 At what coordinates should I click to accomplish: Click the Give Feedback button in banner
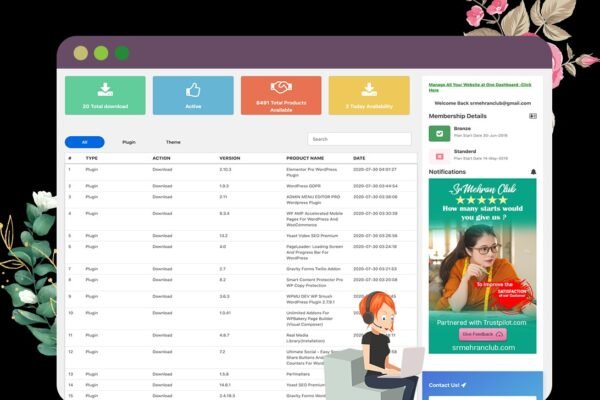483,334
